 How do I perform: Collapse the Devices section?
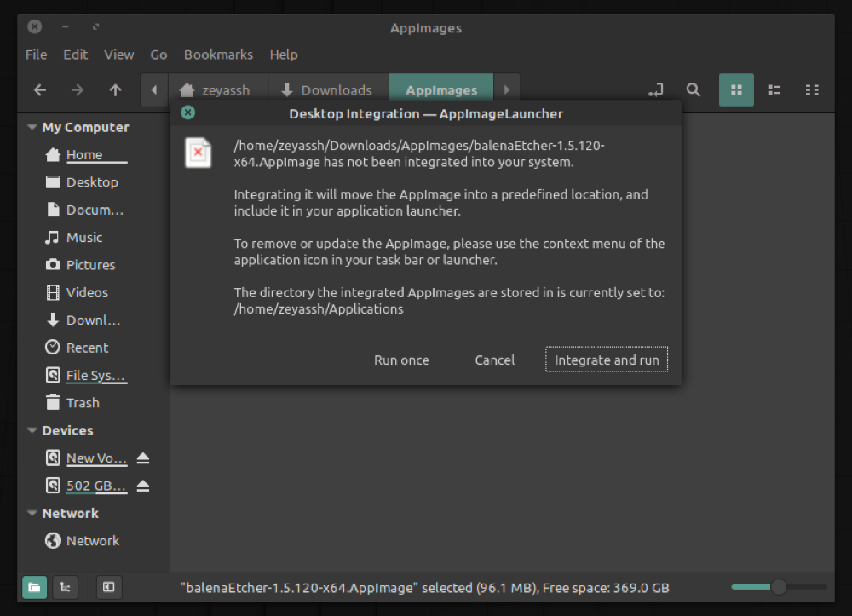[x=32, y=430]
